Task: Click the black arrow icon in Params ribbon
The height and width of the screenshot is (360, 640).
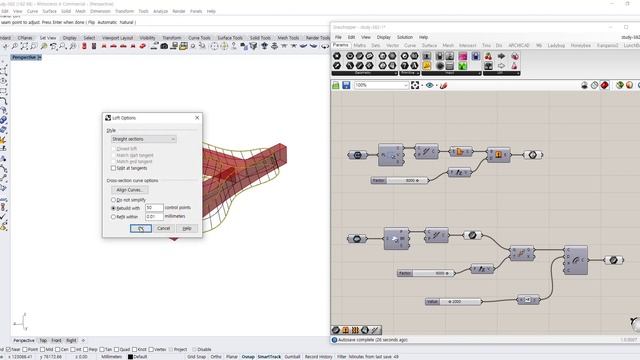Action: 501,56
